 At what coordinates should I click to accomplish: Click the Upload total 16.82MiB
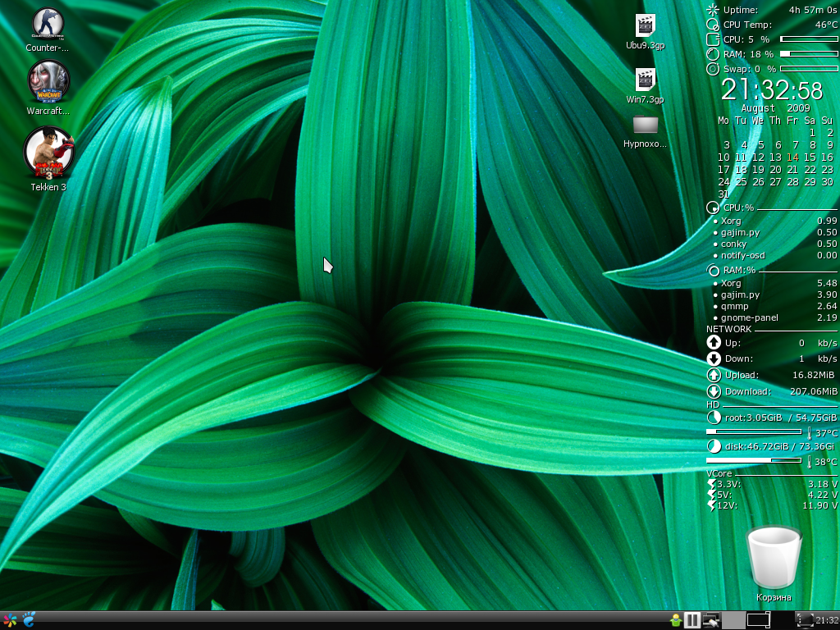(813, 375)
